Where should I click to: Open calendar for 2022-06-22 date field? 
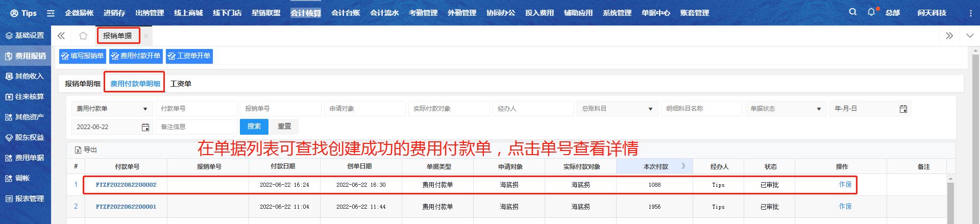pos(145,127)
